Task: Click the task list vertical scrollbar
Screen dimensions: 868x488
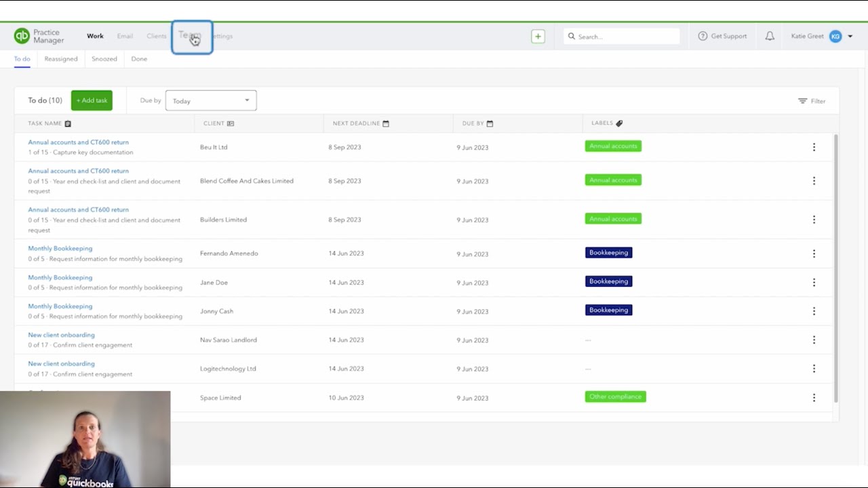Action: (836, 268)
